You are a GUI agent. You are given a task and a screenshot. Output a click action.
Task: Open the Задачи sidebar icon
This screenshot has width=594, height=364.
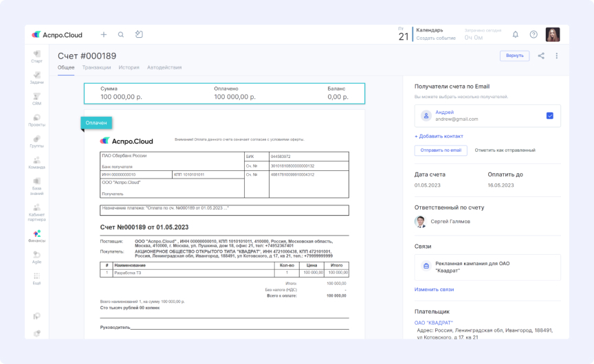pyautogui.click(x=36, y=76)
